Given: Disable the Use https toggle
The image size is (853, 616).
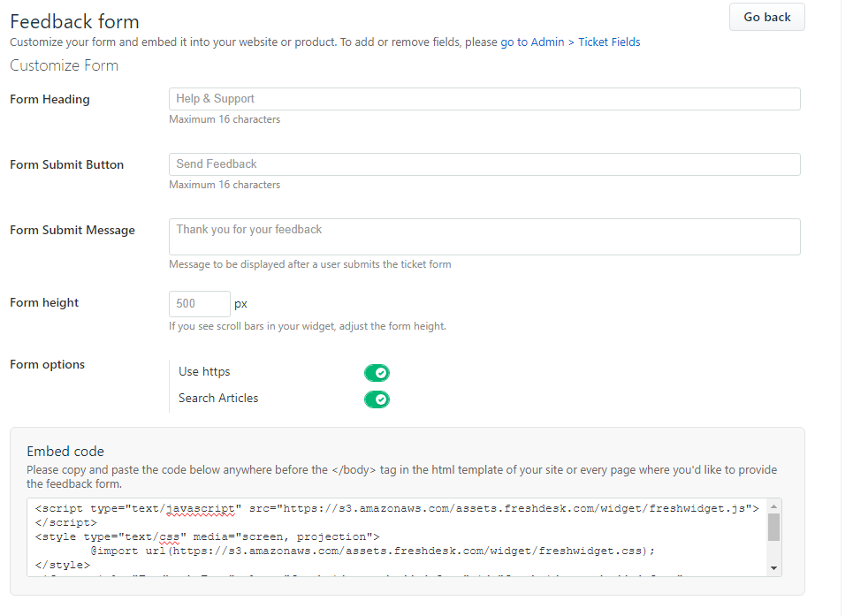Looking at the screenshot, I should (377, 373).
